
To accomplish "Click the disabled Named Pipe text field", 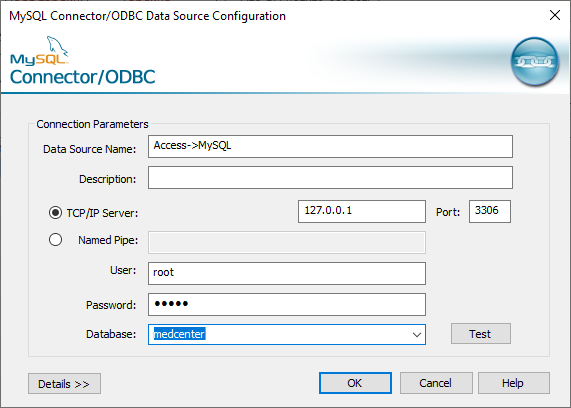I will tap(287, 243).
